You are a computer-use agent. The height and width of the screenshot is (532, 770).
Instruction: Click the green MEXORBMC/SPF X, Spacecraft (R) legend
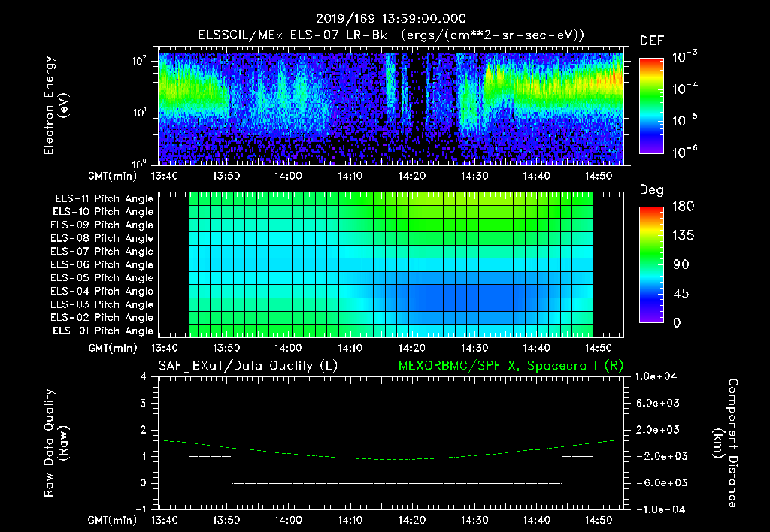[x=511, y=366]
